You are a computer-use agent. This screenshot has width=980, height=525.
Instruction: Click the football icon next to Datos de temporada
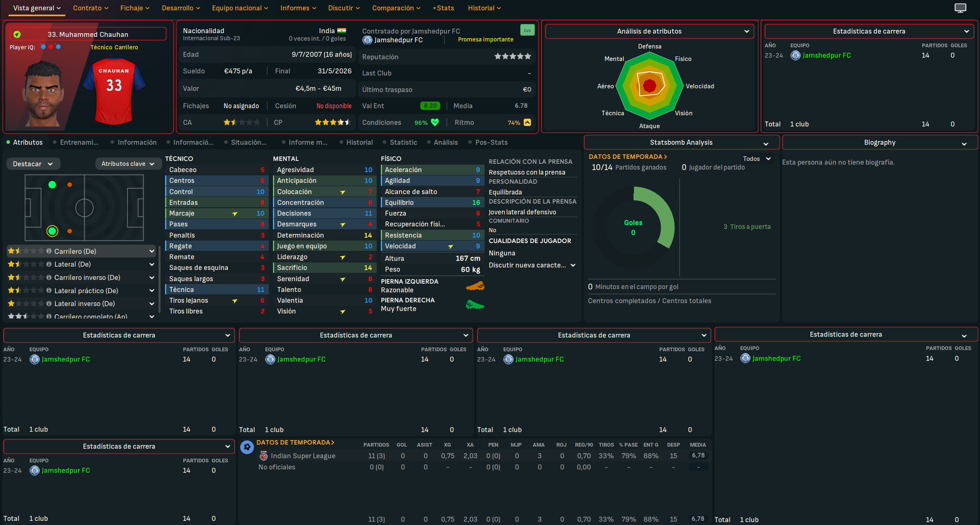click(247, 447)
